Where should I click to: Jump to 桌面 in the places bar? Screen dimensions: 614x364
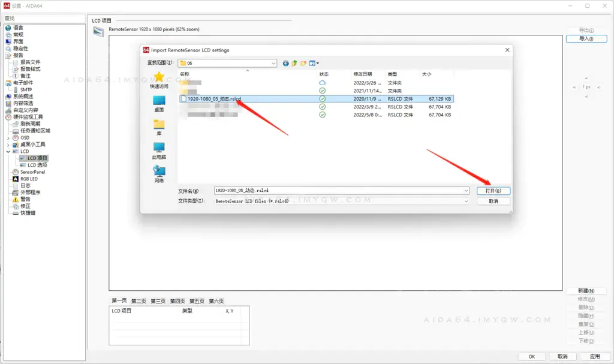(159, 104)
